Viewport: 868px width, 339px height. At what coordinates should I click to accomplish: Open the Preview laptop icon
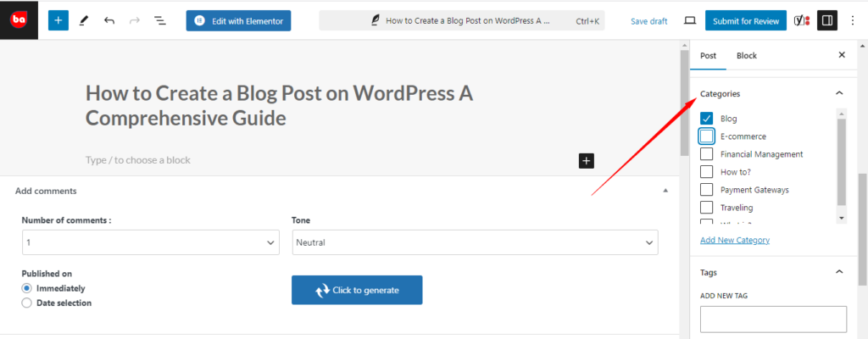pos(689,21)
